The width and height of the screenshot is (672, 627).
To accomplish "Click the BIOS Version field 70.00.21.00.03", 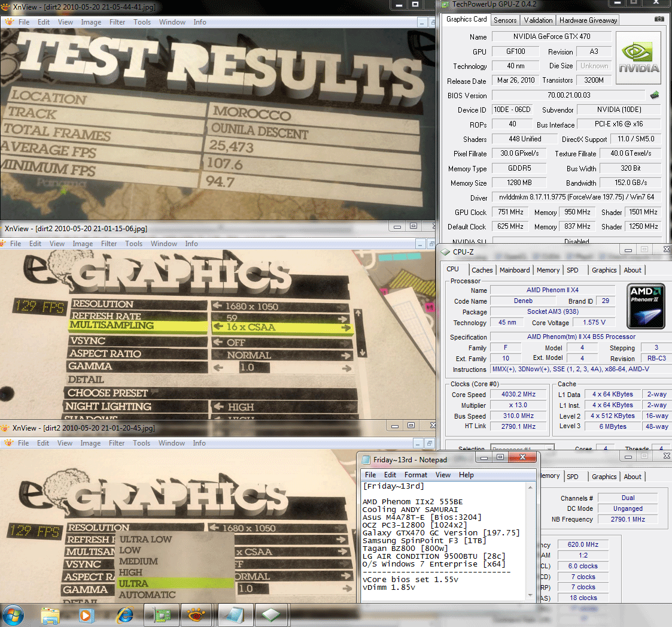I will (568, 95).
